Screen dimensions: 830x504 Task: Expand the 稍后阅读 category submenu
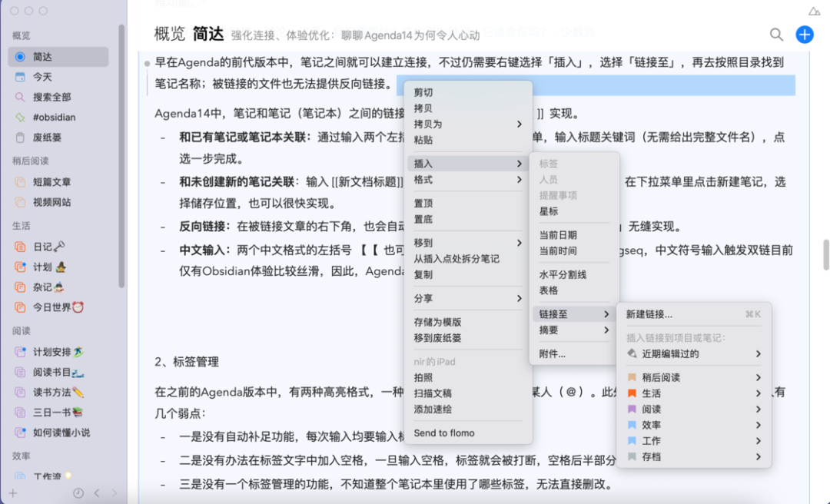693,377
